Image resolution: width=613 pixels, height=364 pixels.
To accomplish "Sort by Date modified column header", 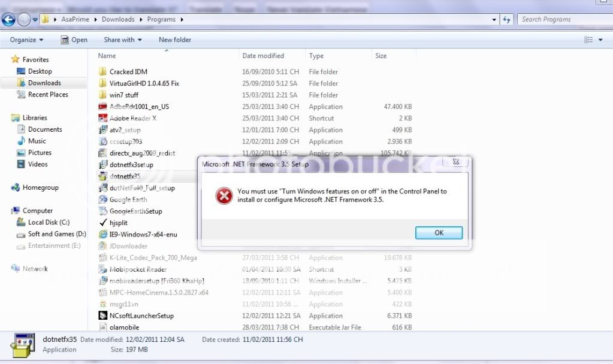I will [263, 56].
